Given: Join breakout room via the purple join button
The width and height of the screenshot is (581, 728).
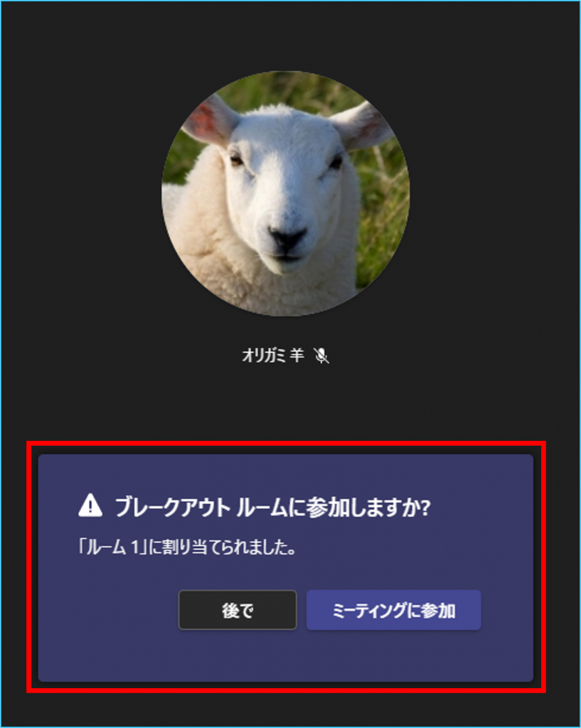Looking at the screenshot, I should [x=393, y=610].
